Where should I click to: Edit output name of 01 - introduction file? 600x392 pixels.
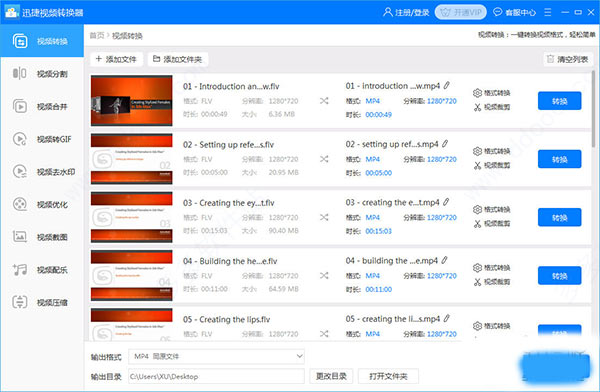click(447, 85)
